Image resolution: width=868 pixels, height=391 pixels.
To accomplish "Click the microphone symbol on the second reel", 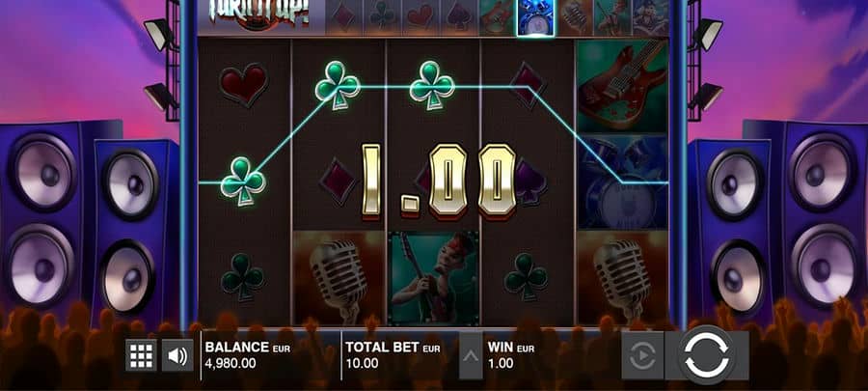I will pos(339,277).
